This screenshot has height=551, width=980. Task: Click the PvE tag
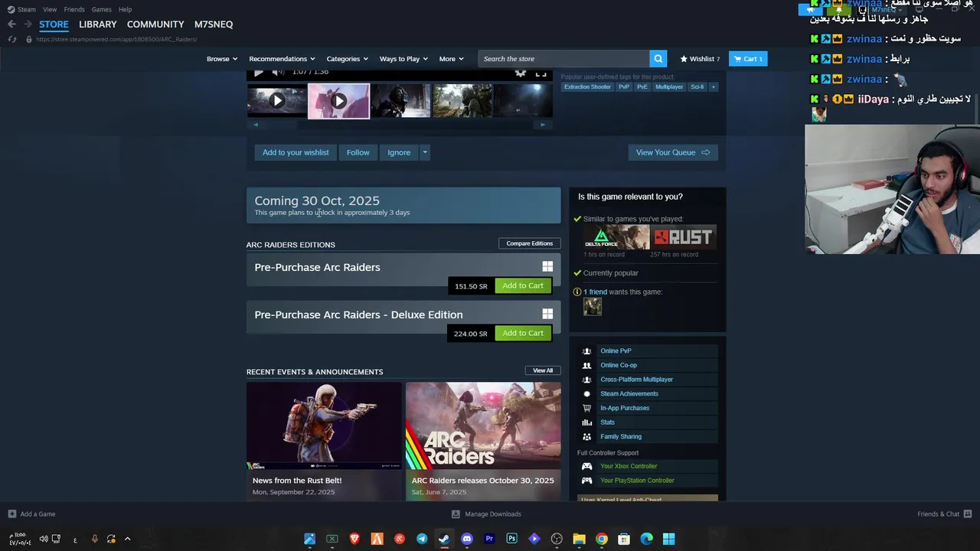pos(642,87)
